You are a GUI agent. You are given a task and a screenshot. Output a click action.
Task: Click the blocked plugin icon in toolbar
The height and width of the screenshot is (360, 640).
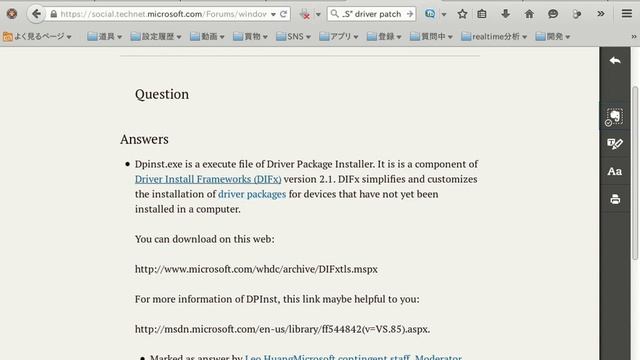(x=304, y=14)
